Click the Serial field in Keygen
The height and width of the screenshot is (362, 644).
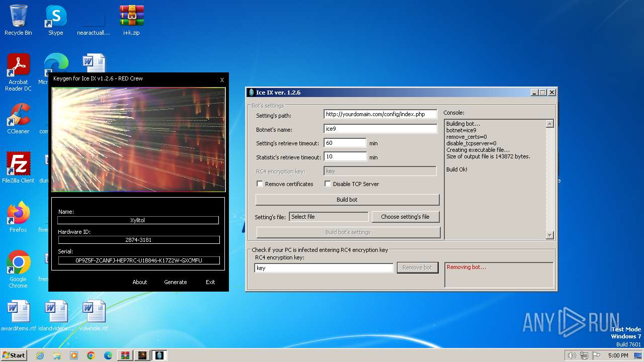[139, 260]
